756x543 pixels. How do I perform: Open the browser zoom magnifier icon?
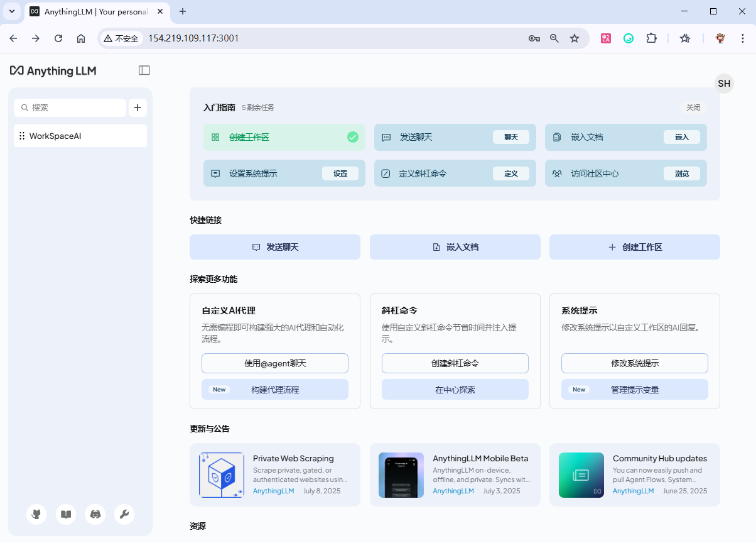point(554,38)
